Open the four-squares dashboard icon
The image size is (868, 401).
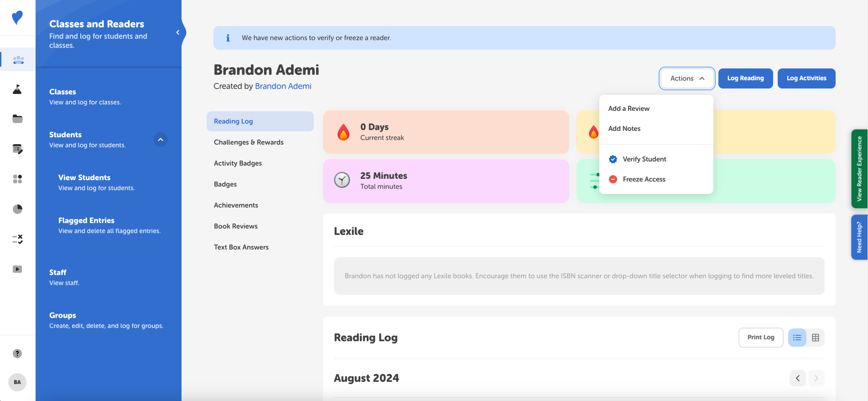17,179
